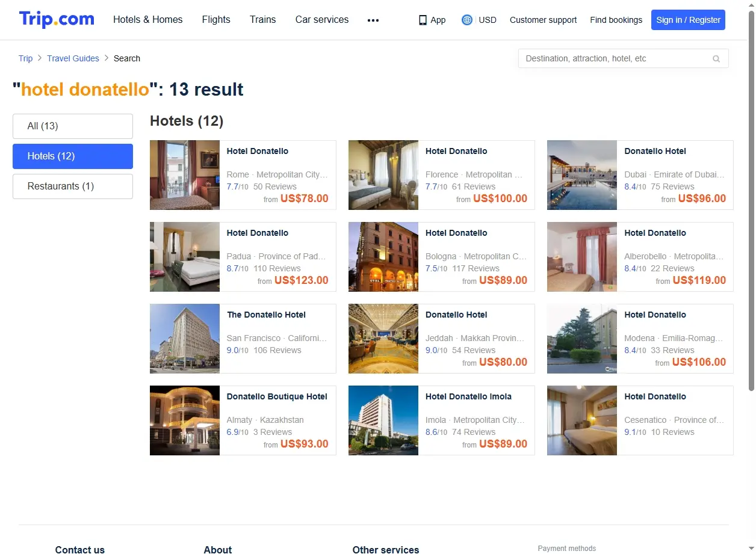Click the search magnifier icon
The width and height of the screenshot is (756, 554).
[x=716, y=58]
